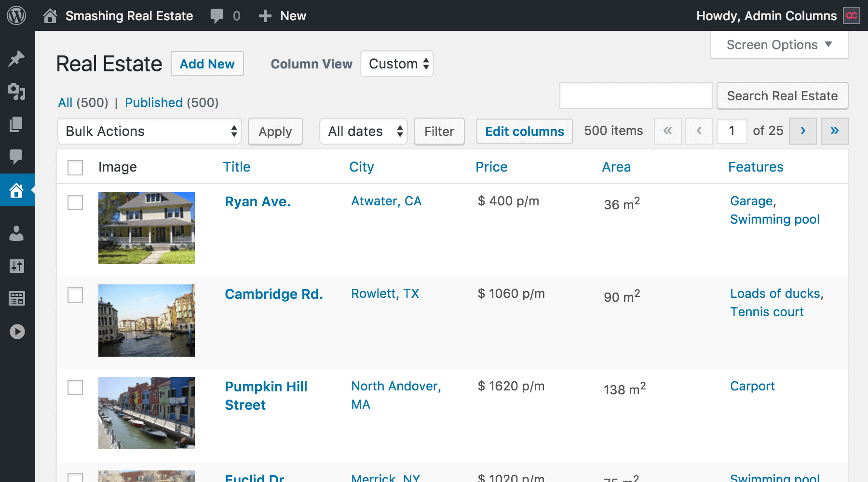Check the checkbox for Ryan Ave.
Screen dimensions: 868x482
pyautogui.click(x=75, y=203)
